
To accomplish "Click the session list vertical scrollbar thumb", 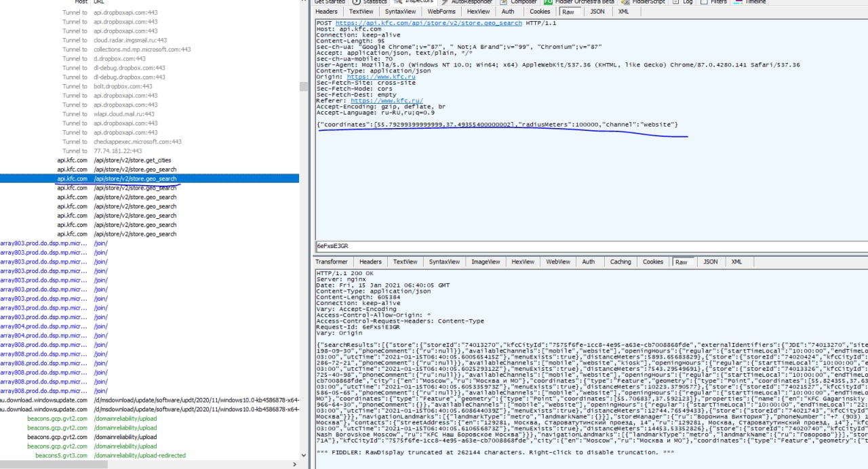I will 304,88.
